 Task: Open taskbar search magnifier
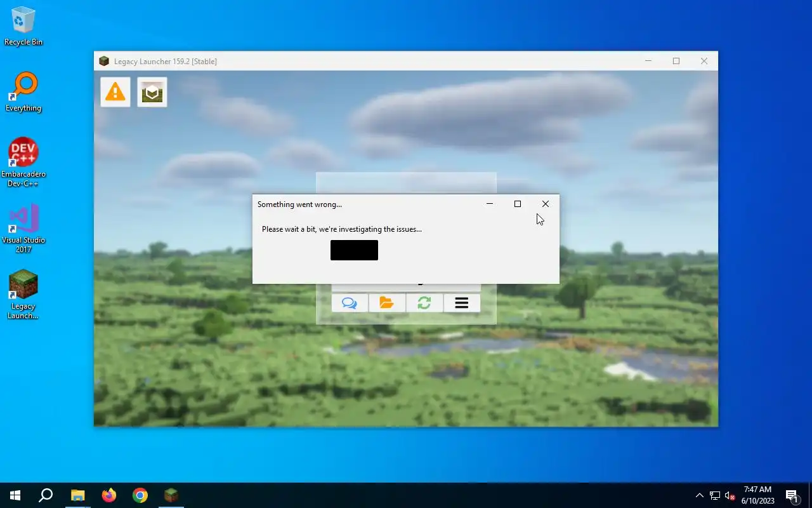pos(46,495)
